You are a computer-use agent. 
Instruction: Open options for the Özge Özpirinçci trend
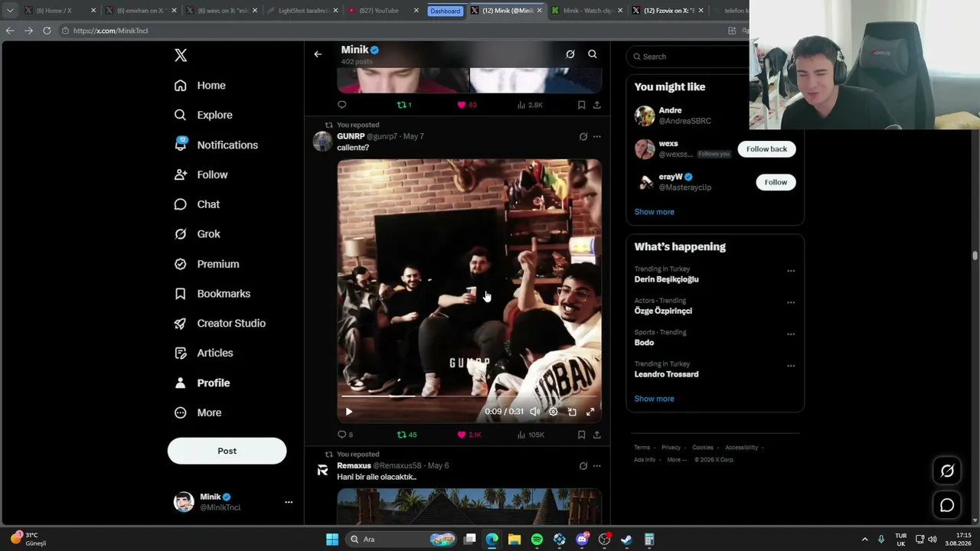click(791, 302)
